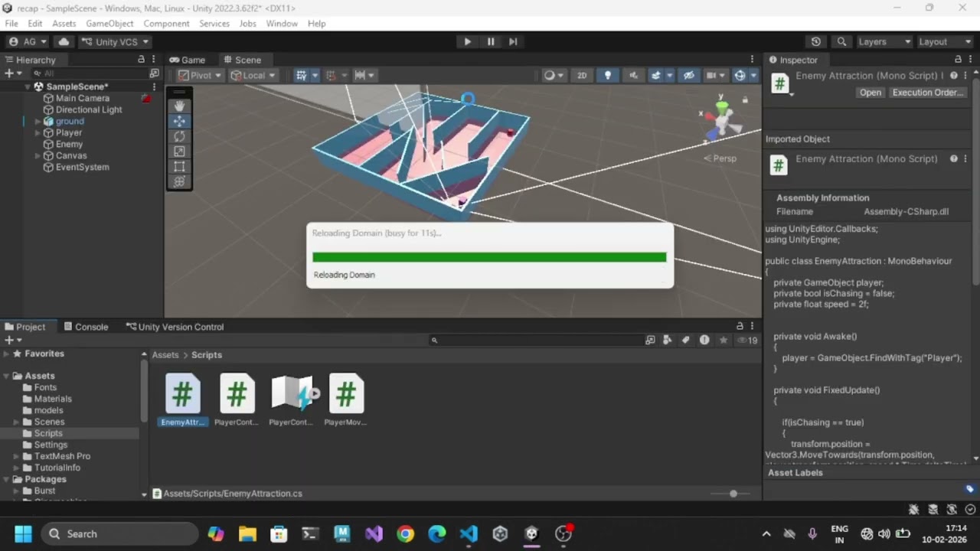Open the GameObject menu
This screenshot has height=551, width=980.
click(x=109, y=24)
